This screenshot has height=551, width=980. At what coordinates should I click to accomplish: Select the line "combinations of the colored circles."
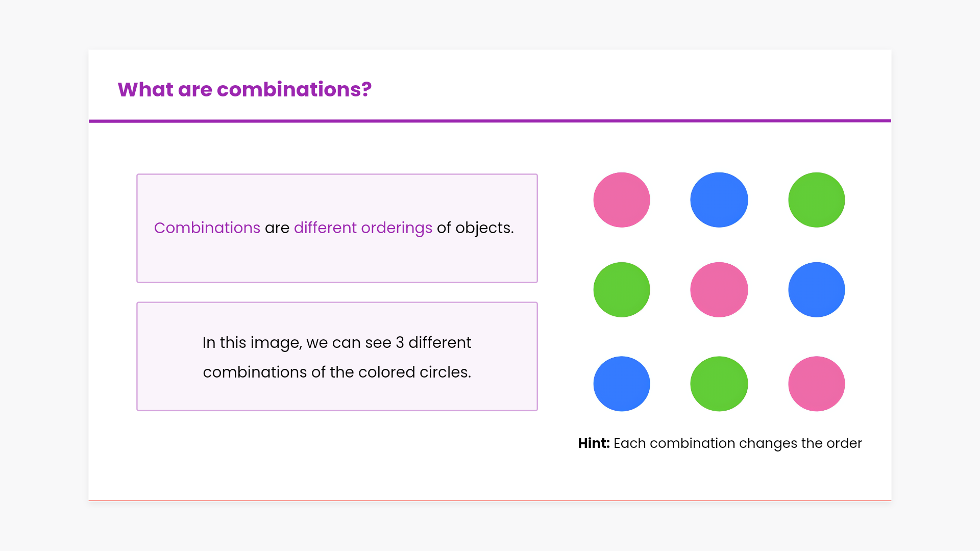coord(337,372)
